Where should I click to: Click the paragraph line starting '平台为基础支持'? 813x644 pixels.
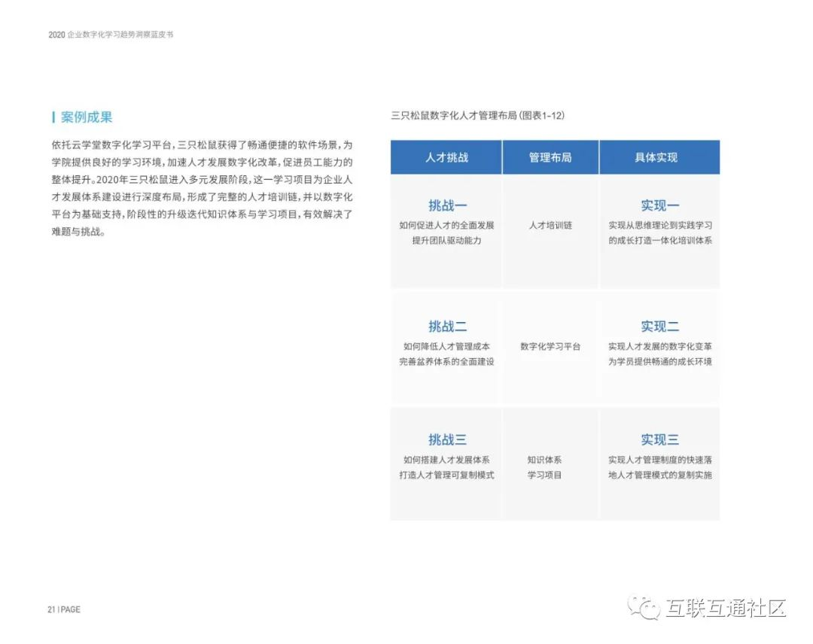tap(202, 214)
